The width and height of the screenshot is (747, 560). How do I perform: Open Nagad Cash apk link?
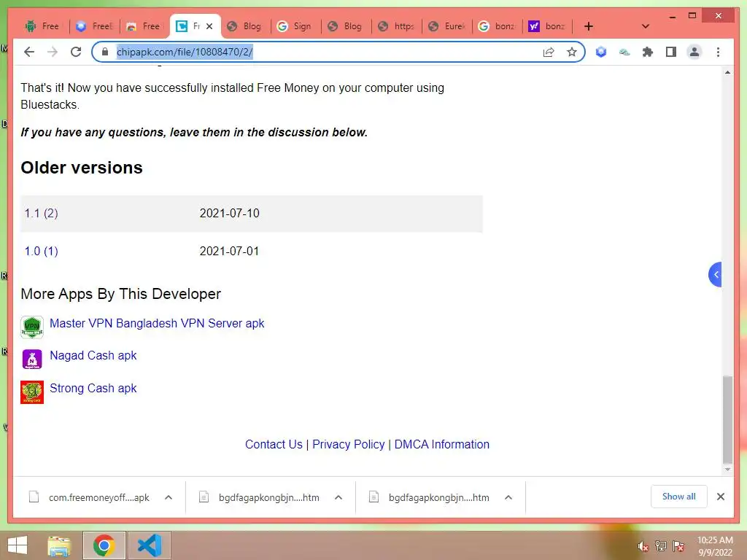[x=93, y=355]
